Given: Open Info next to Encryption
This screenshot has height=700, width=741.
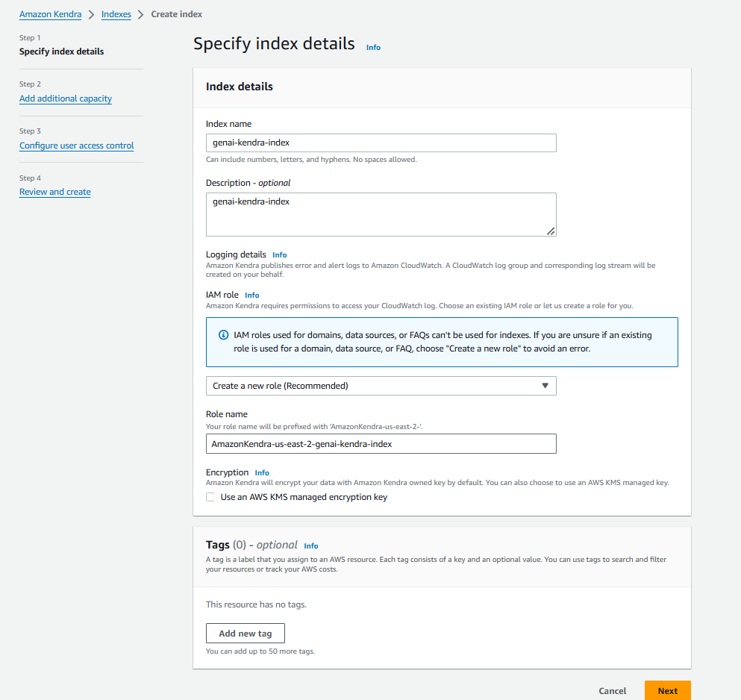Looking at the screenshot, I should pyautogui.click(x=261, y=472).
